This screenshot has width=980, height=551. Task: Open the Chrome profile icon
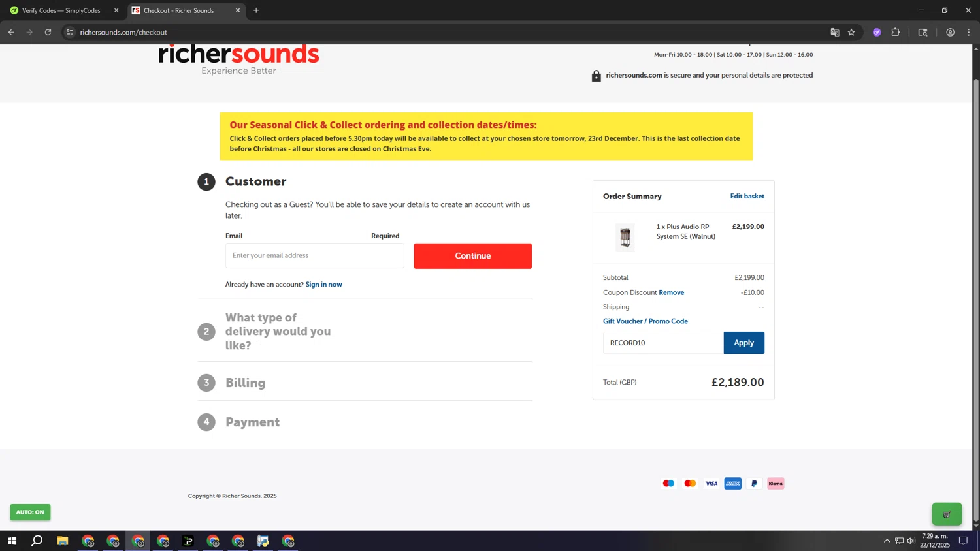click(950, 32)
